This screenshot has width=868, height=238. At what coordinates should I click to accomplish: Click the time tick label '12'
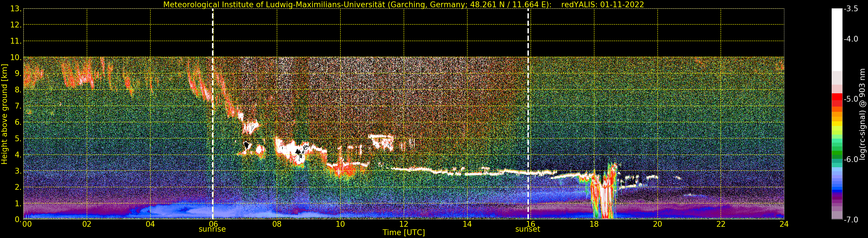click(404, 224)
